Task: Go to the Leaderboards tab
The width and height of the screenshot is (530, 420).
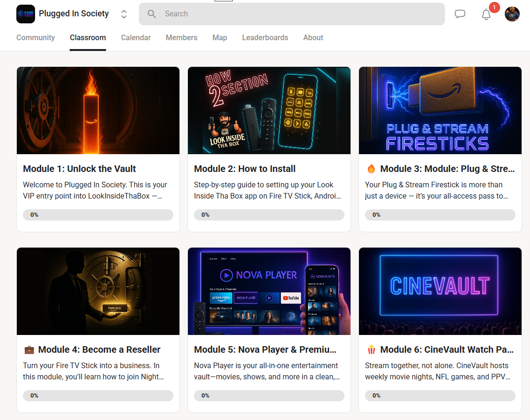Action: tap(265, 38)
